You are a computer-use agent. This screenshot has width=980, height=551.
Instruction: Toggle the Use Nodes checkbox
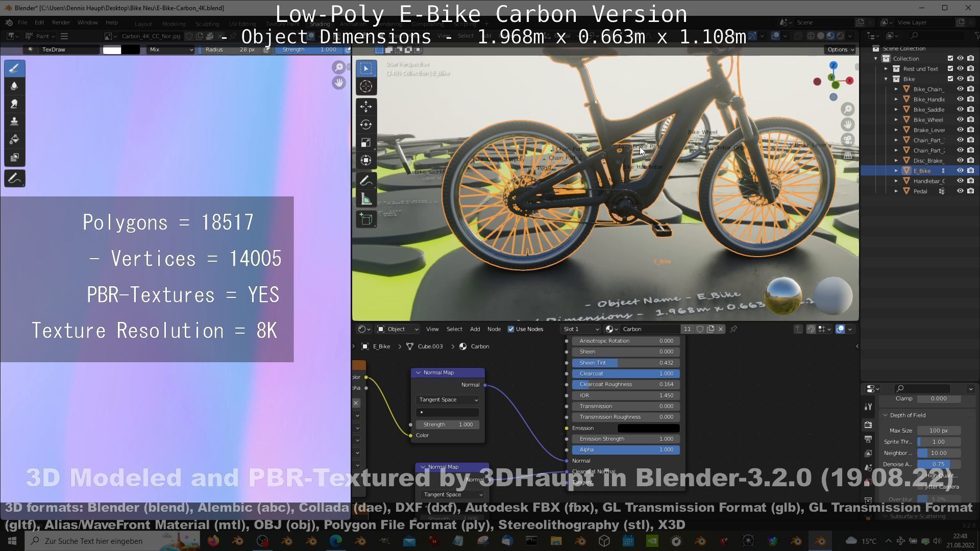coord(511,329)
